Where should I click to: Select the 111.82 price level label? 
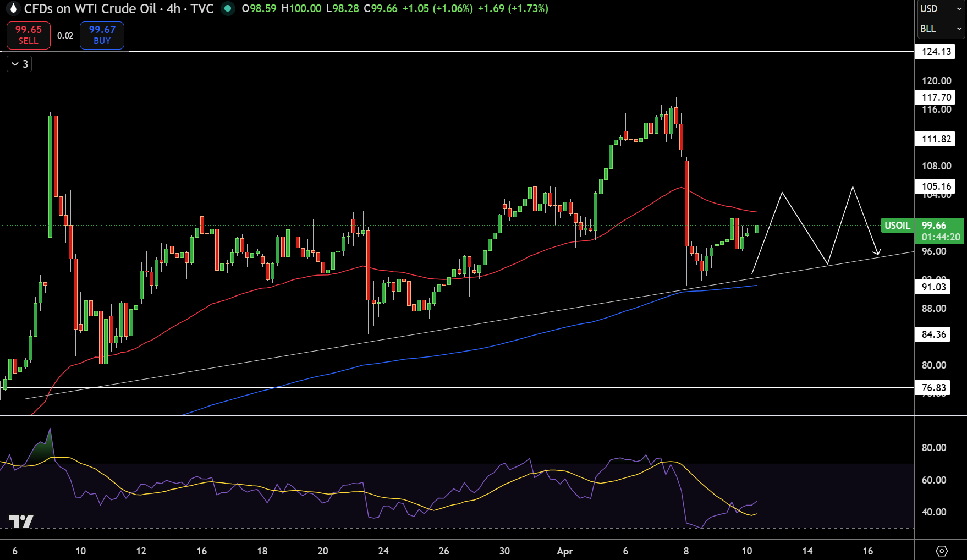pyautogui.click(x=936, y=139)
